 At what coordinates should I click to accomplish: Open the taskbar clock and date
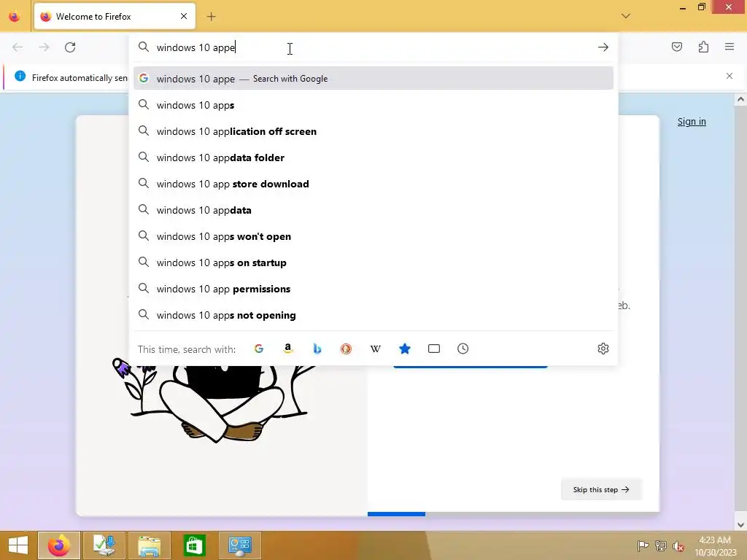click(x=715, y=546)
